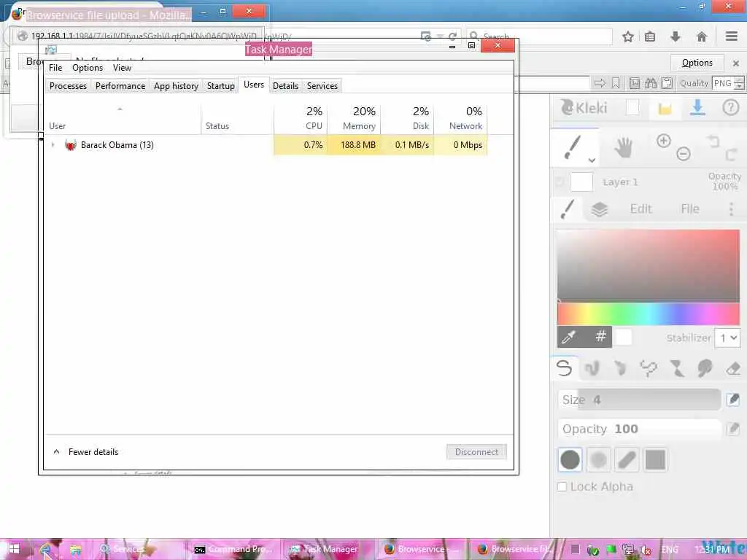Click the Browservice clipboard icon
Viewport: 747px width, 560px height.
click(x=667, y=83)
